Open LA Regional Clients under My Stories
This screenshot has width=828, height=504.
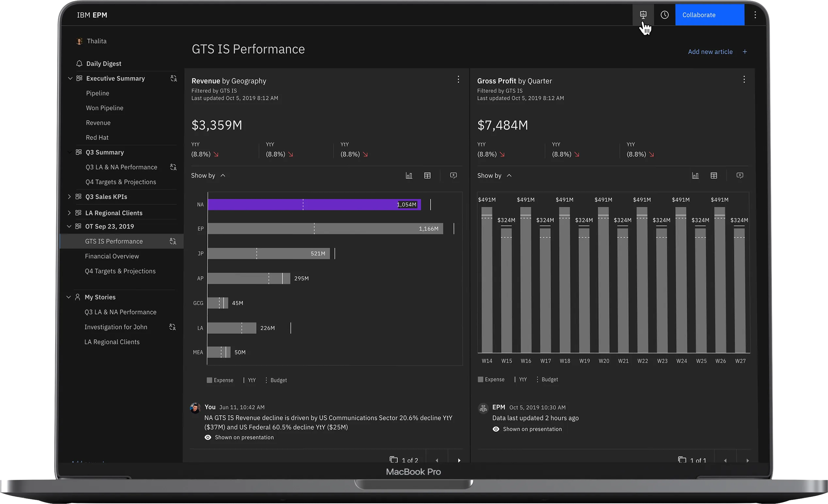(112, 342)
